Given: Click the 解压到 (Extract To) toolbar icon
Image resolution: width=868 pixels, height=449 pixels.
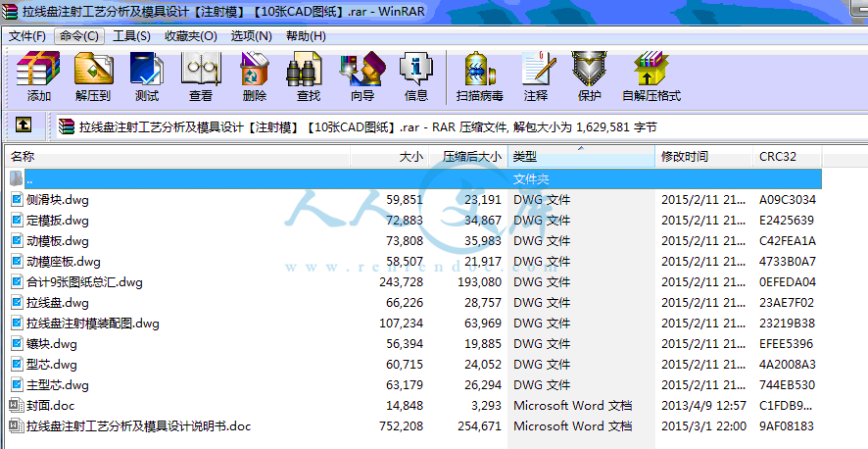Looking at the screenshot, I should coord(93,69).
